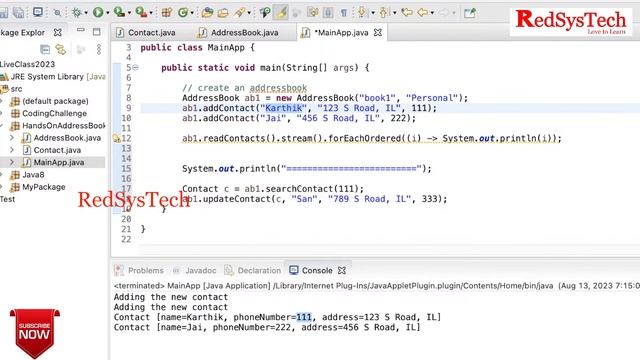This screenshot has width=640, height=360.
Task: Click the New Java Class icon
Action: pos(183,13)
